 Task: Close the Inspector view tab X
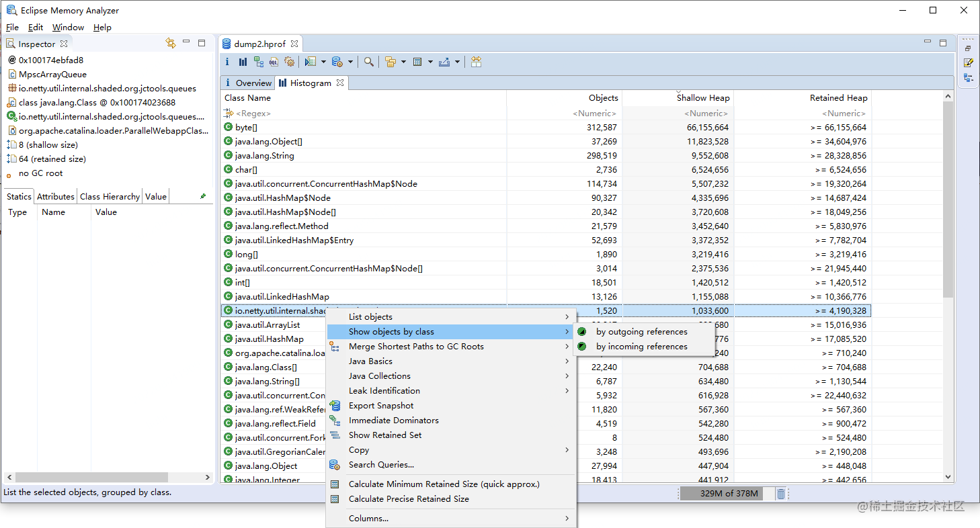(x=64, y=44)
